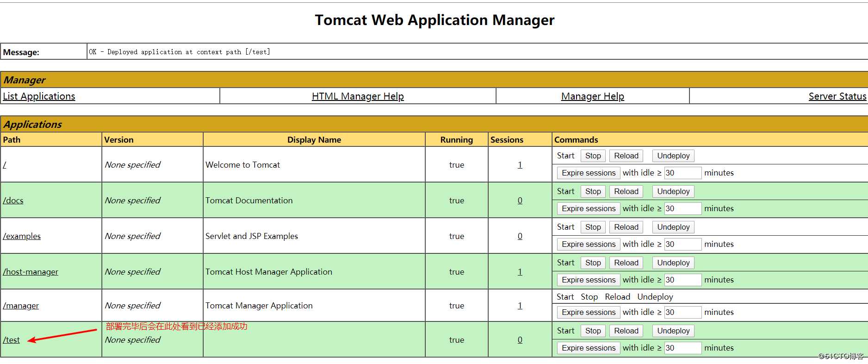868x364 pixels.
Task: Stop the /examples application
Action: pos(593,227)
